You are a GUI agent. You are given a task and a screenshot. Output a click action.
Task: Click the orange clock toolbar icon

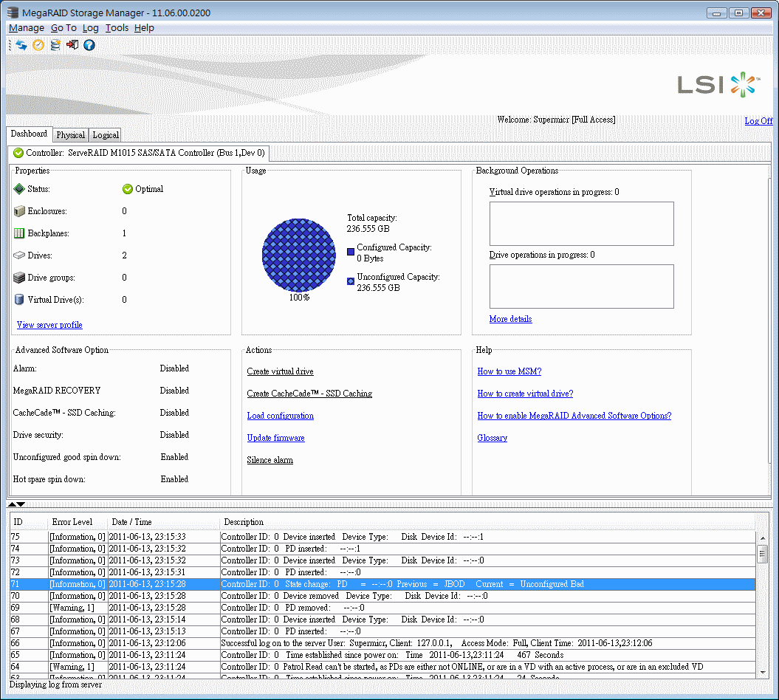38,45
